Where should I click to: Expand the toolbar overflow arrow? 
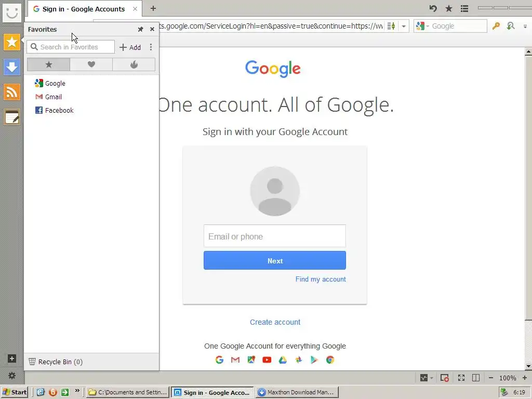click(525, 26)
